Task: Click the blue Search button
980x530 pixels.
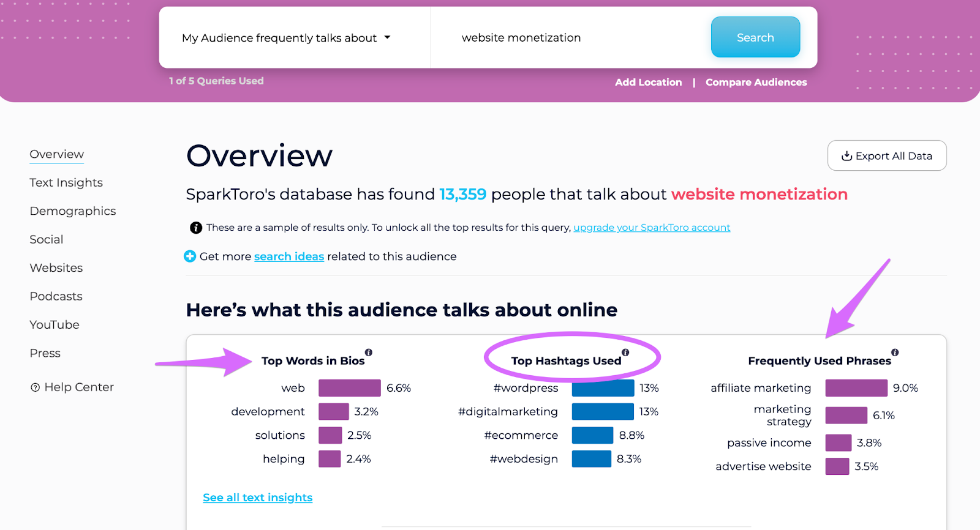Action: coord(755,37)
